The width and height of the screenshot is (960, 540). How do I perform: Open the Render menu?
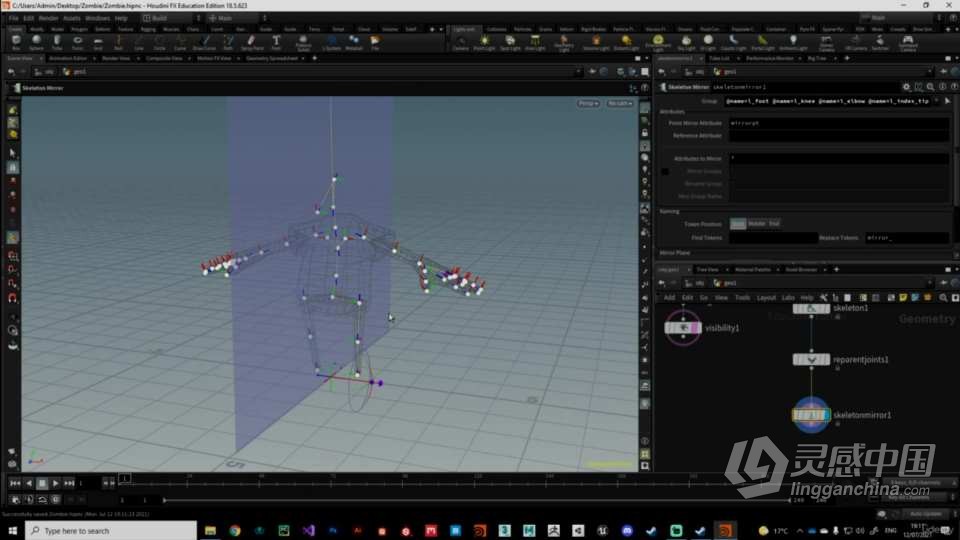(x=48, y=18)
